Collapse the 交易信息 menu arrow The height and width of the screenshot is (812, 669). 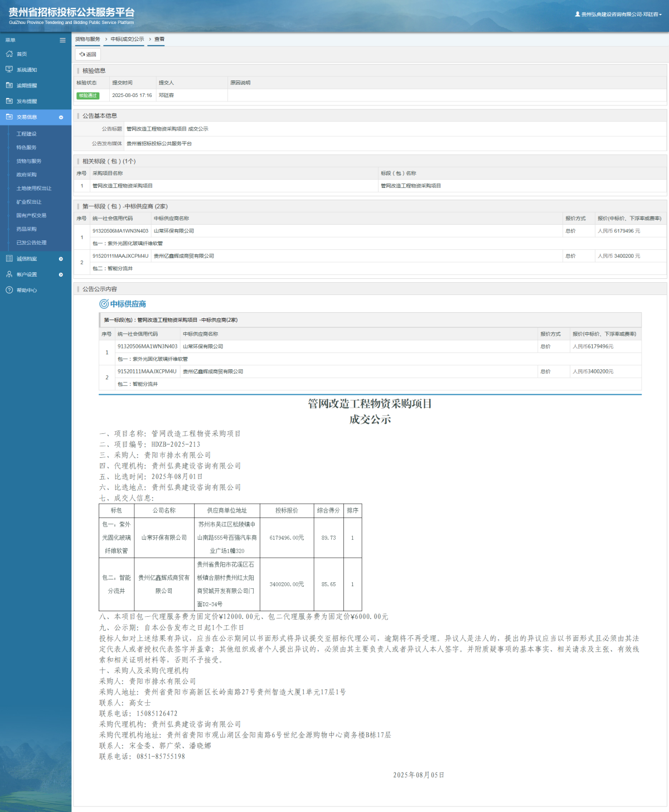coord(61,117)
